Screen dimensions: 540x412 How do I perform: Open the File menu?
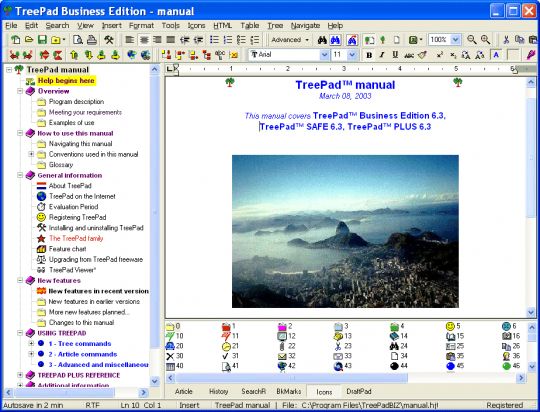pyautogui.click(x=11, y=25)
